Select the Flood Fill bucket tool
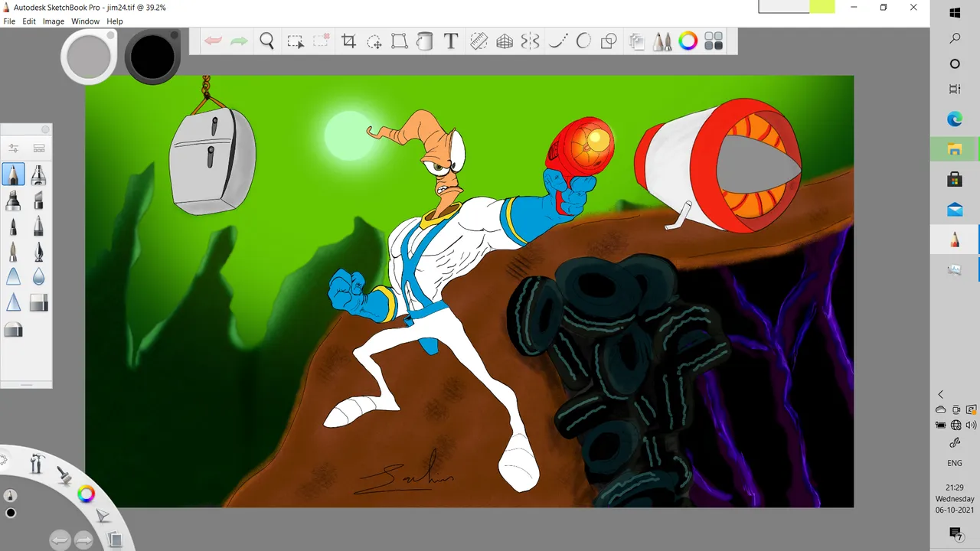Image resolution: width=980 pixels, height=551 pixels. [425, 41]
